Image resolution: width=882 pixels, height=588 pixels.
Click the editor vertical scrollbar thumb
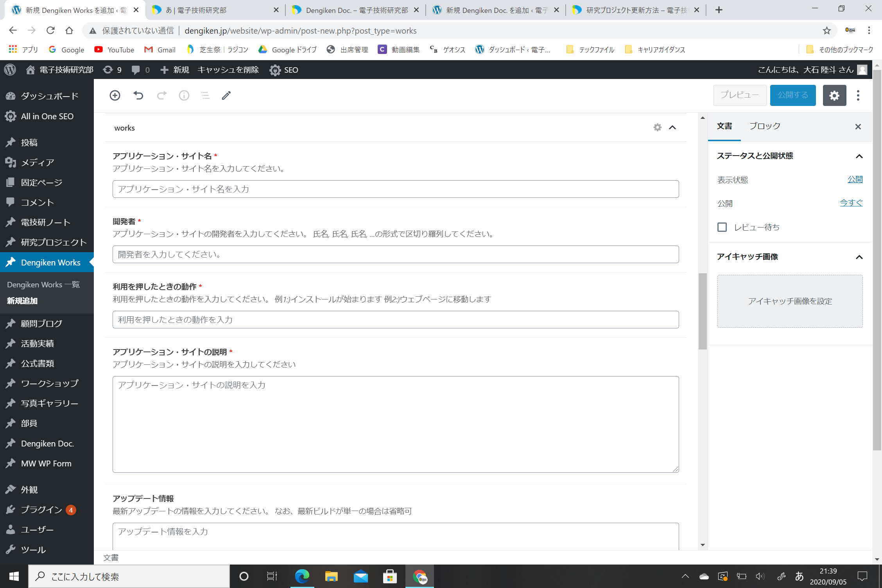tap(703, 311)
